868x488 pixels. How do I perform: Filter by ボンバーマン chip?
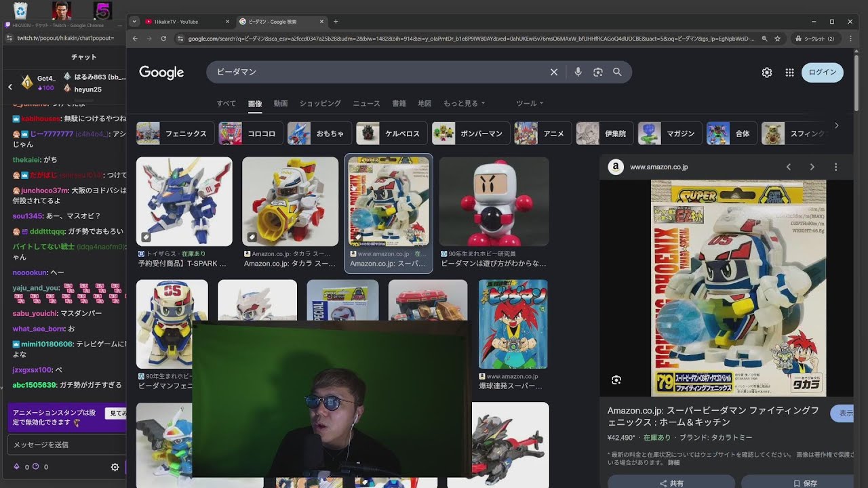coord(470,134)
